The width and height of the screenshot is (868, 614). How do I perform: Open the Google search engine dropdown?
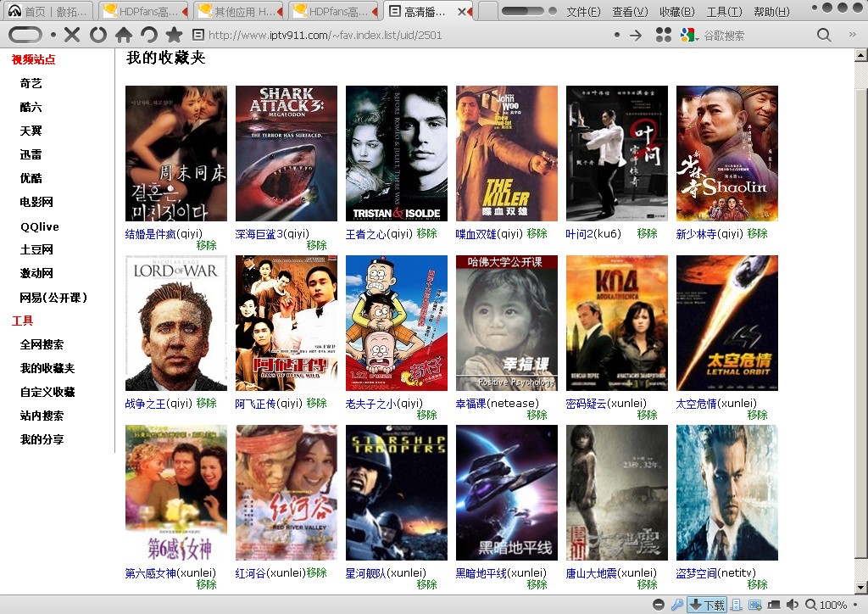(689, 36)
